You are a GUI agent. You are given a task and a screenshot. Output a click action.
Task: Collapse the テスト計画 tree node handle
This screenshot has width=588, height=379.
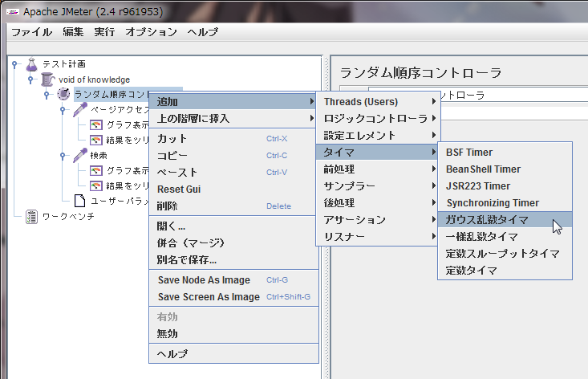coord(14,64)
